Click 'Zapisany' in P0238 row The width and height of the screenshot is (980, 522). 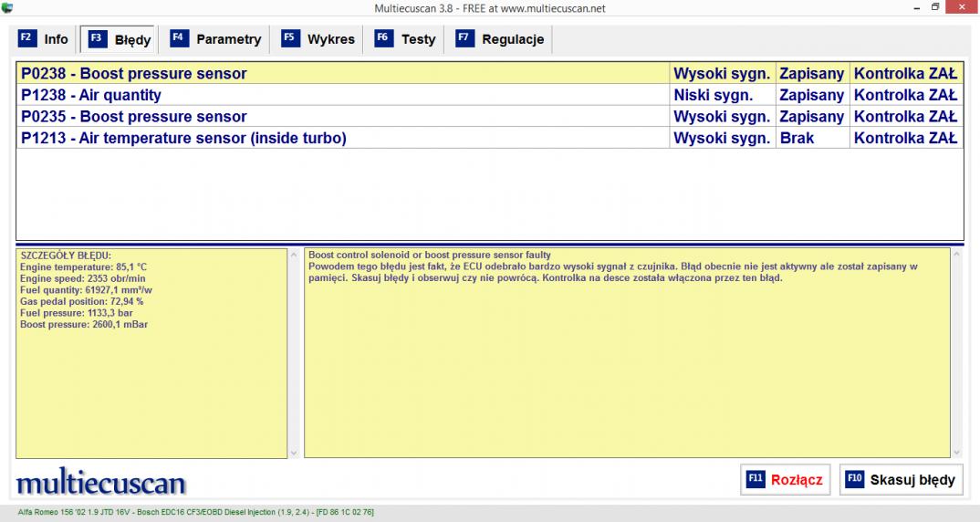tap(812, 74)
